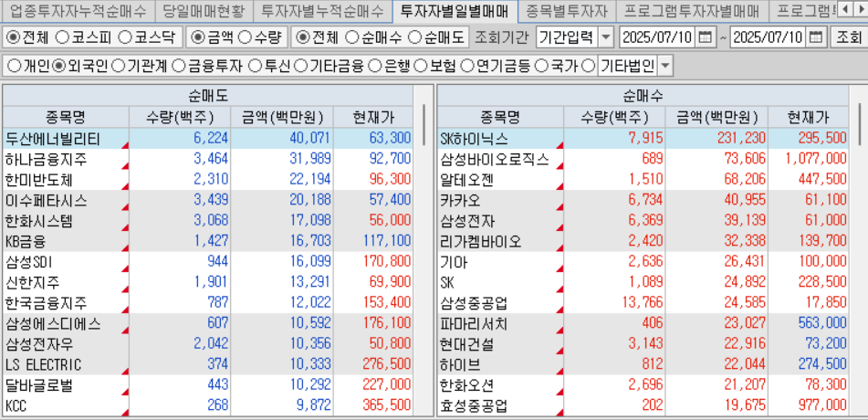868x420 pixels.
Task: Select 이수페타시스 row
Action: click(207, 200)
